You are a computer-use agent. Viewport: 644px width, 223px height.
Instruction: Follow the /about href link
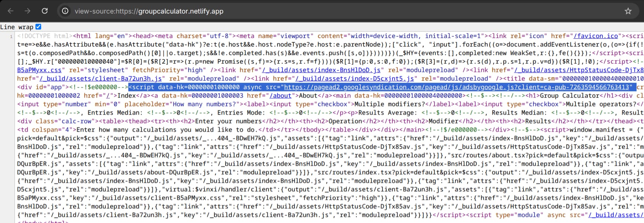tap(280, 96)
